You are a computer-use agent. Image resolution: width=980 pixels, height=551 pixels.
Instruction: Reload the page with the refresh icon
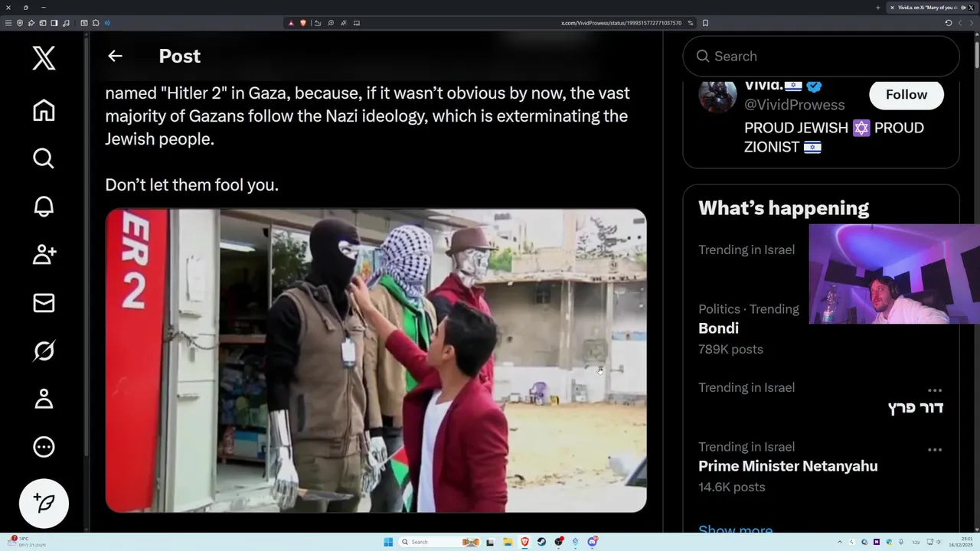point(949,23)
